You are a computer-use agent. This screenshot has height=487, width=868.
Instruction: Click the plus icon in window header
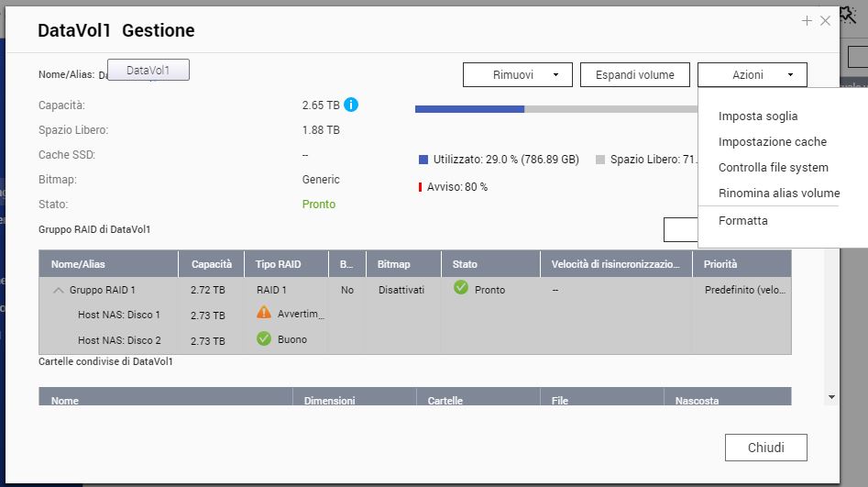point(807,20)
